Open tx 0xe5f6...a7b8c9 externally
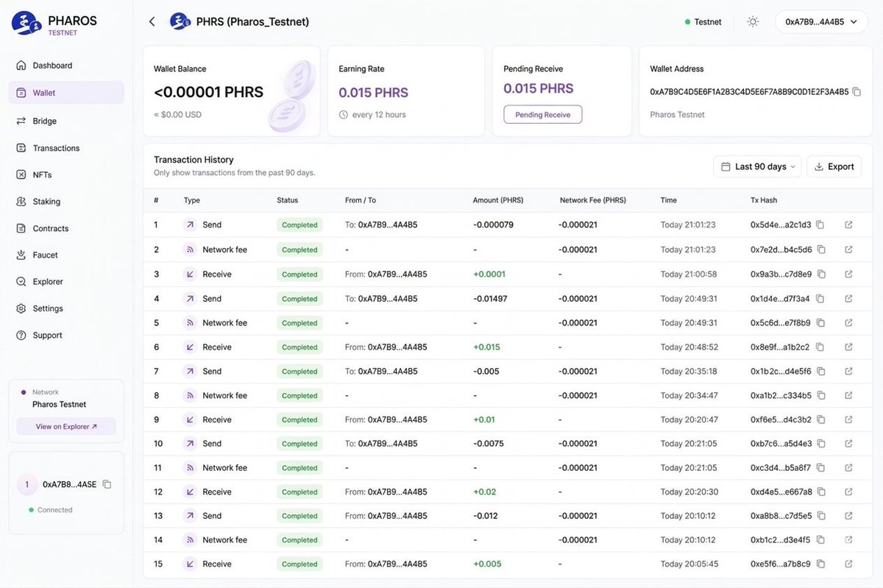This screenshot has height=588, width=883. (x=848, y=564)
